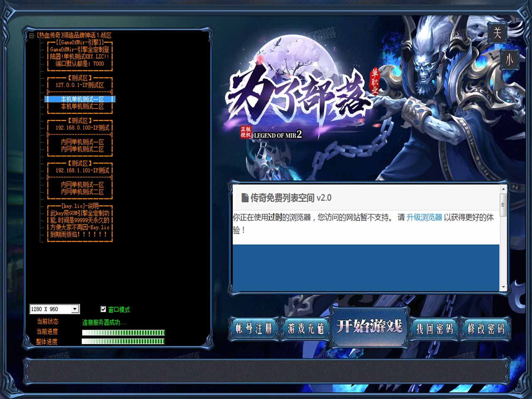
Task: Click the 找回密码 recover password button
Action: [x=434, y=329]
